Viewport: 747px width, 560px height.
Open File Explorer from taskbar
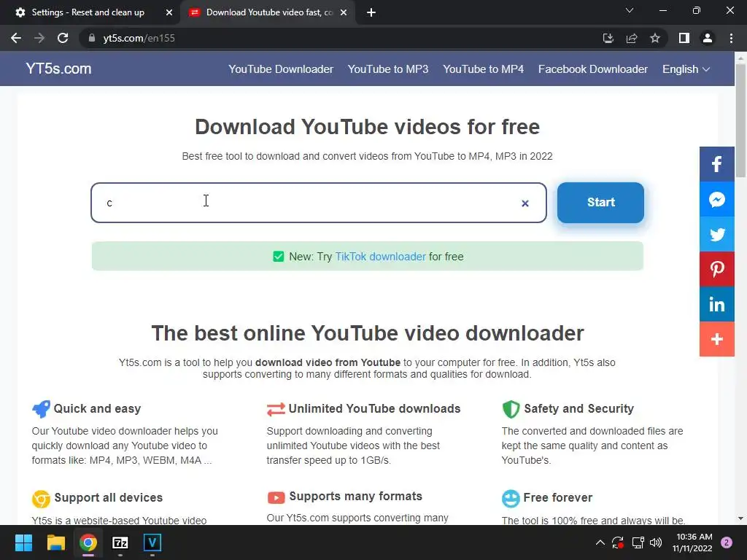coord(55,542)
